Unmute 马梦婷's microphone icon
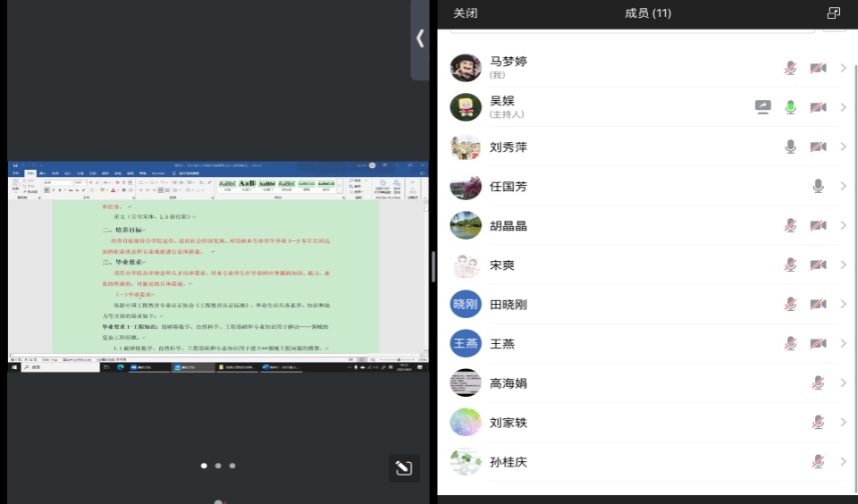The height and width of the screenshot is (504, 858). click(x=790, y=68)
